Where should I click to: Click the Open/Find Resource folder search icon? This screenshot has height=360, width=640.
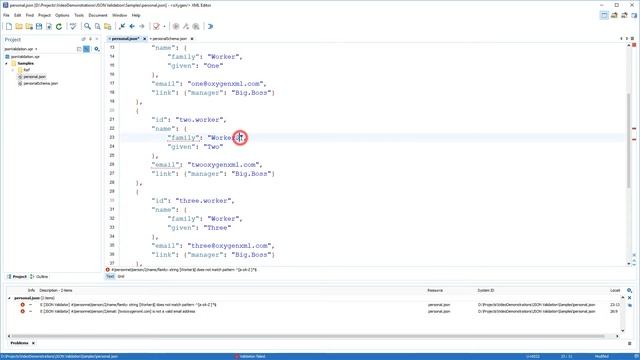point(108,27)
